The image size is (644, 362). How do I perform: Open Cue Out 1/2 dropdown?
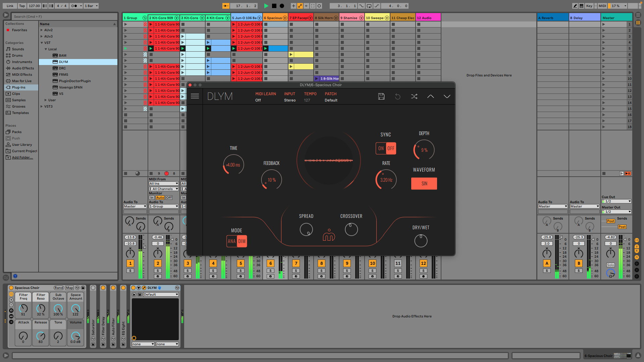[616, 201]
